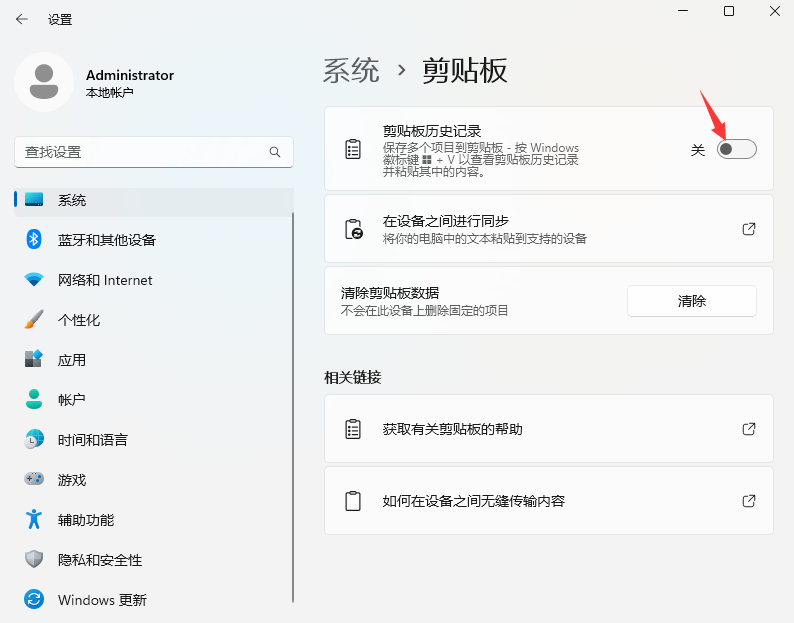The width and height of the screenshot is (794, 623).
Task: Click the Find a setting search box
Action: [140, 152]
